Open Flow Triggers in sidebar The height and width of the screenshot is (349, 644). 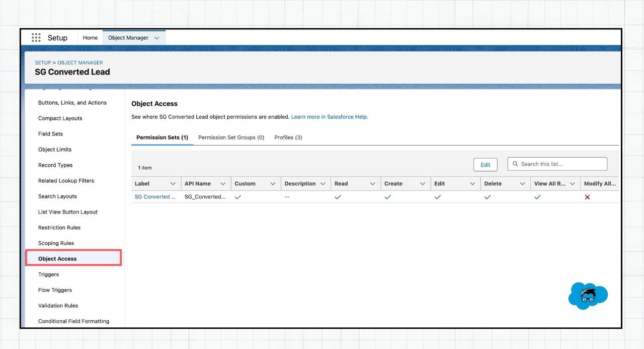(x=55, y=290)
